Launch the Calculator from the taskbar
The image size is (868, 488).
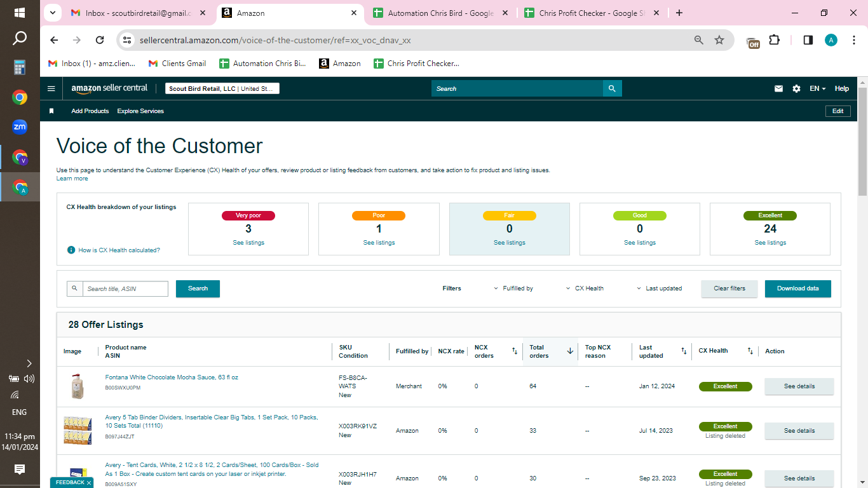coord(20,67)
